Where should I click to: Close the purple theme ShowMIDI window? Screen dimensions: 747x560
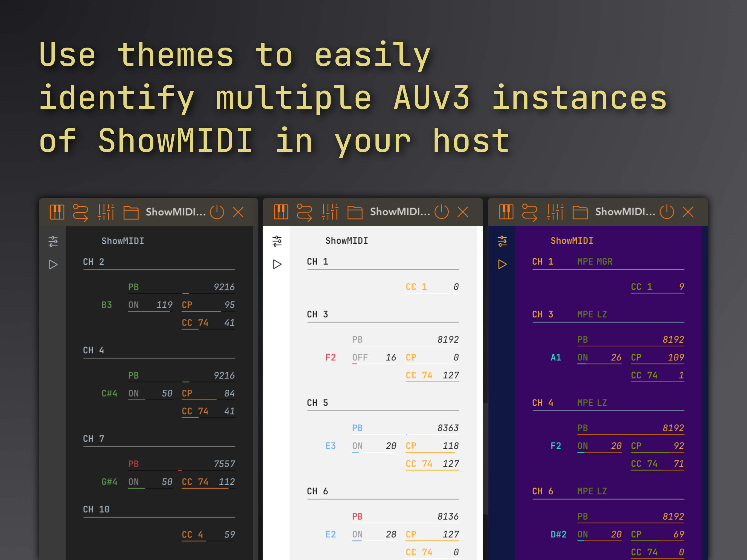(x=688, y=212)
